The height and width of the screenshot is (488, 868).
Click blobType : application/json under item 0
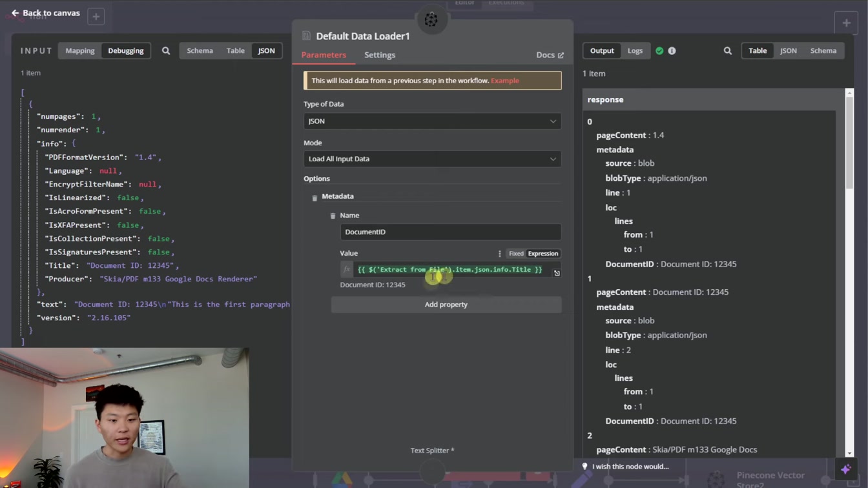(x=656, y=178)
